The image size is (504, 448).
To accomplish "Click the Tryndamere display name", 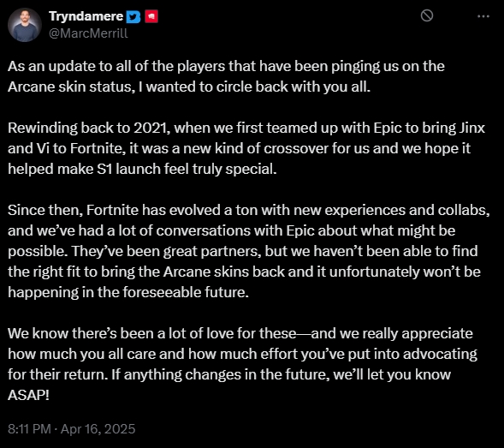I will click(x=86, y=16).
